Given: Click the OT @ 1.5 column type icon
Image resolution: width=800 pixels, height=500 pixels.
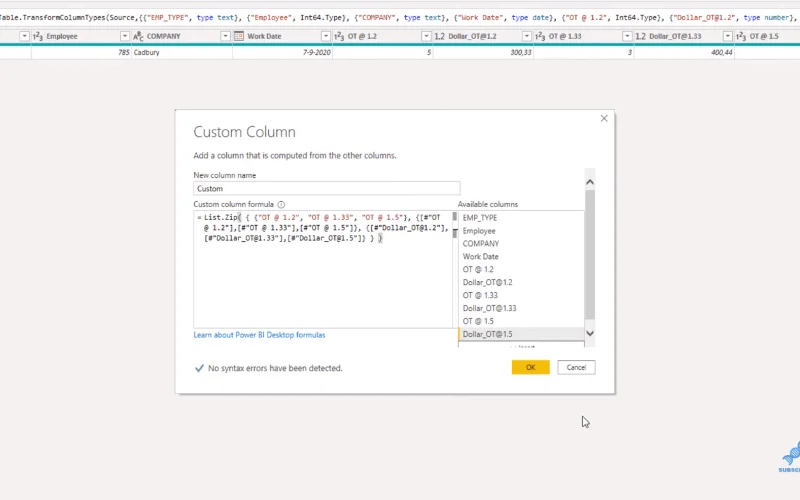Looking at the screenshot, I should tap(741, 36).
